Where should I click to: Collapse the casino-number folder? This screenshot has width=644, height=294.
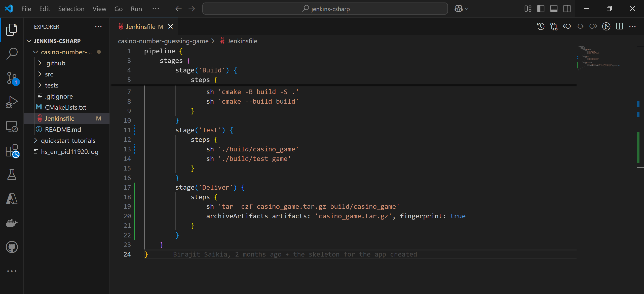click(x=35, y=52)
